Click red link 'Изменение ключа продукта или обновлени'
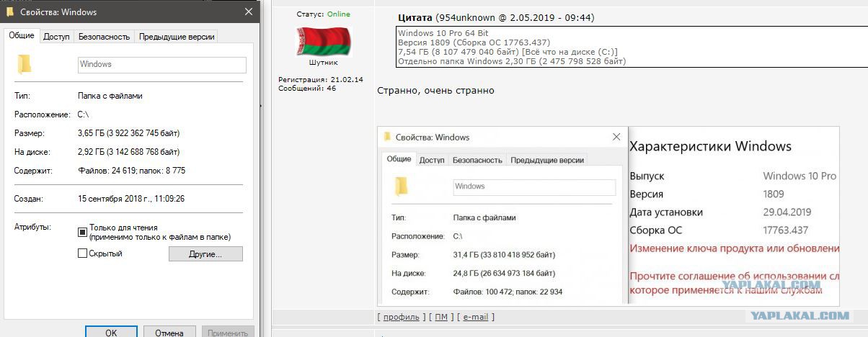Screen dimensions: 868x337 tap(735, 248)
